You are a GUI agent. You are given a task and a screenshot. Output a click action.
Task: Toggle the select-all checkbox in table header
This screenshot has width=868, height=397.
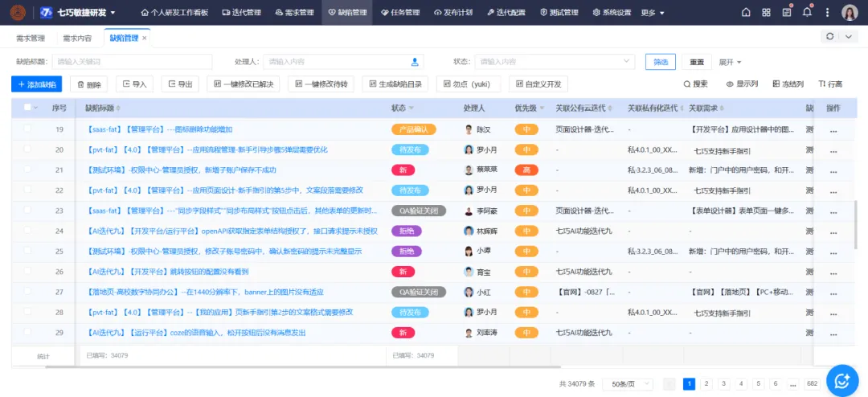(x=27, y=108)
